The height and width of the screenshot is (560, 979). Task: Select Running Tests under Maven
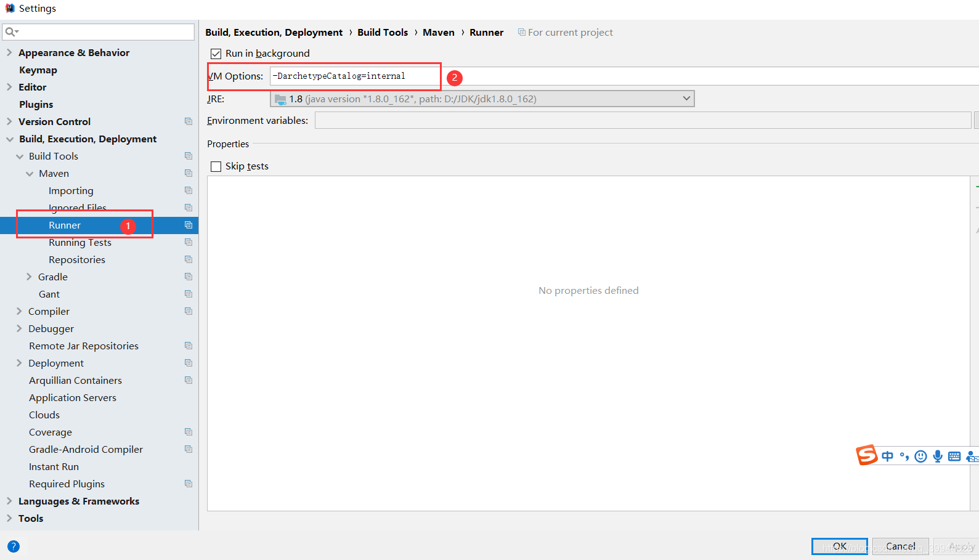[x=80, y=243]
